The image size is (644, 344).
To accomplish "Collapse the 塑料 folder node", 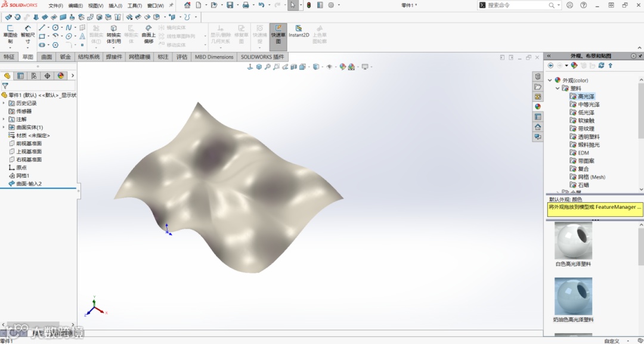I will pos(558,88).
